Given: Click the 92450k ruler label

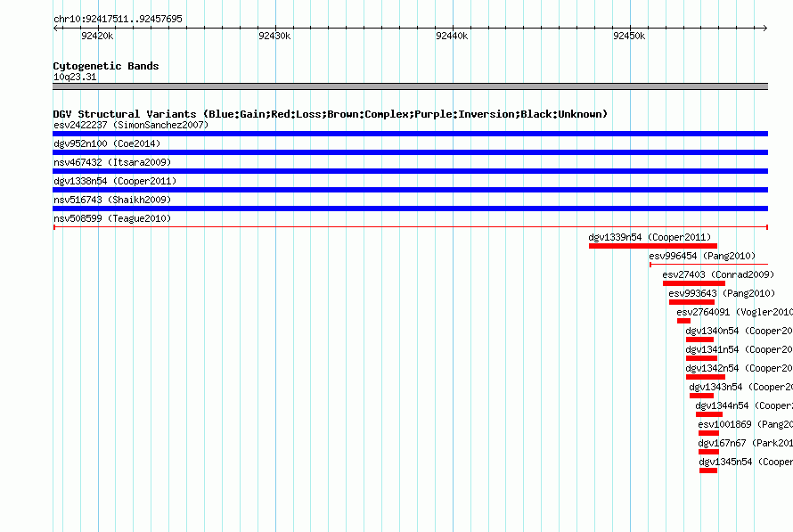Looking at the screenshot, I should (x=629, y=36).
